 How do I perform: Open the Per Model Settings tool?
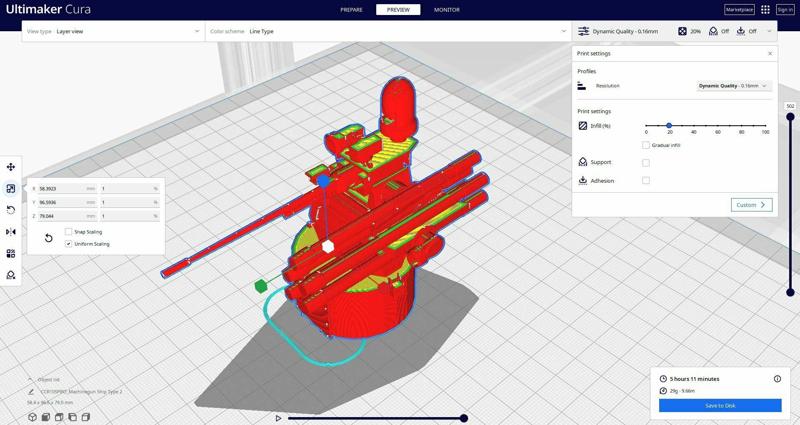tap(10, 254)
